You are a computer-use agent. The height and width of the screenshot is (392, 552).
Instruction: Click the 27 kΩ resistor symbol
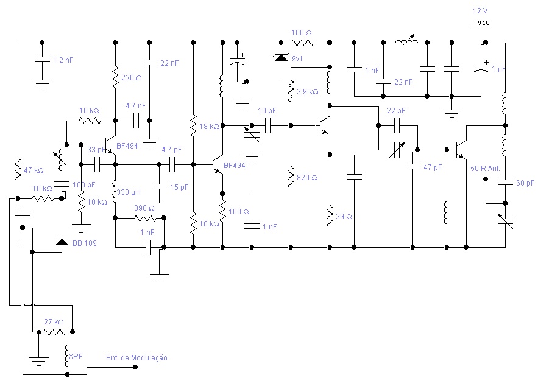[55, 332]
